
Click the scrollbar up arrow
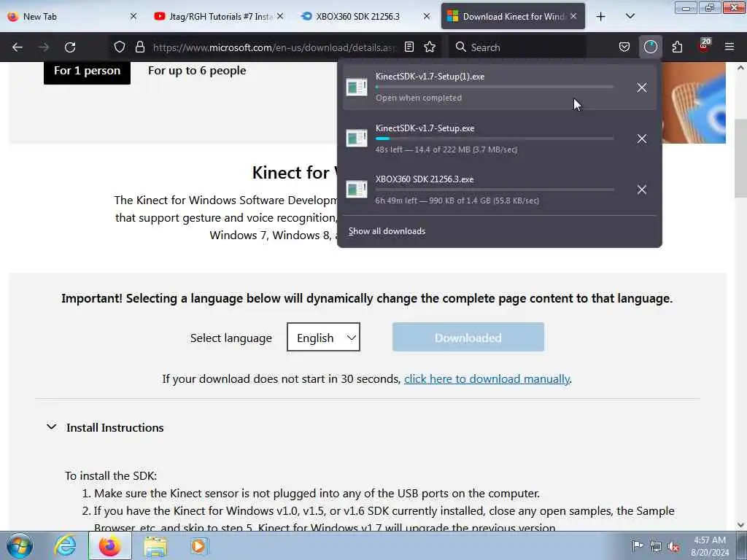point(740,68)
